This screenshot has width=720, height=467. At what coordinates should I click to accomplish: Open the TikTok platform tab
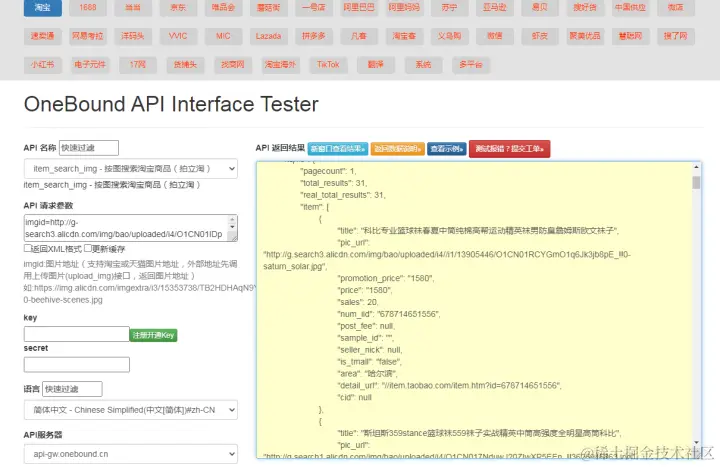pyautogui.click(x=328, y=64)
